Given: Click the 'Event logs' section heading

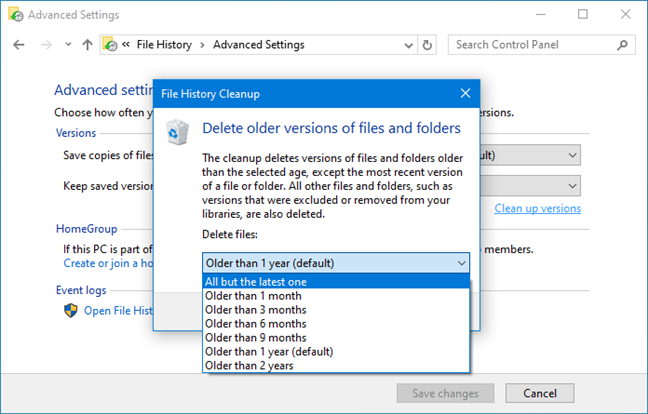Looking at the screenshot, I should click(x=81, y=290).
